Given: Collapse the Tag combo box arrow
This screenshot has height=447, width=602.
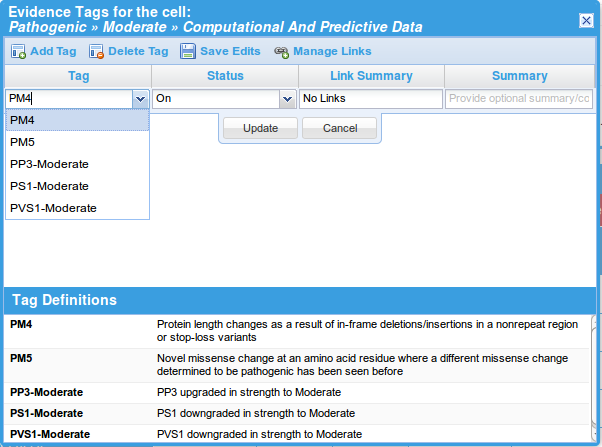Looking at the screenshot, I should click(140, 99).
